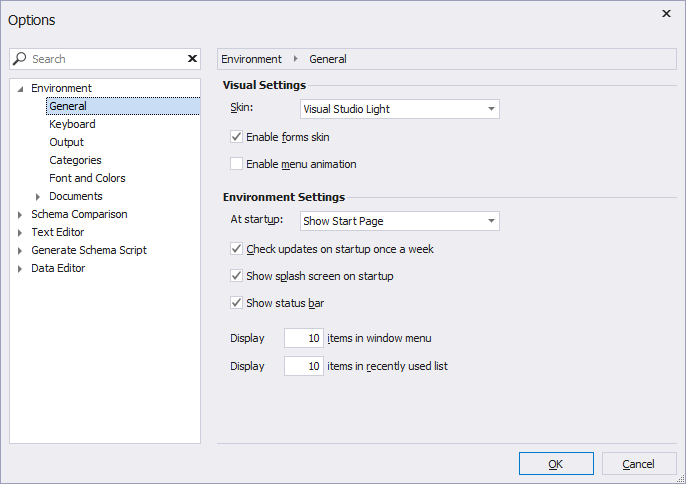Image resolution: width=686 pixels, height=484 pixels.
Task: Expand the Text Editor node
Action: coord(20,233)
